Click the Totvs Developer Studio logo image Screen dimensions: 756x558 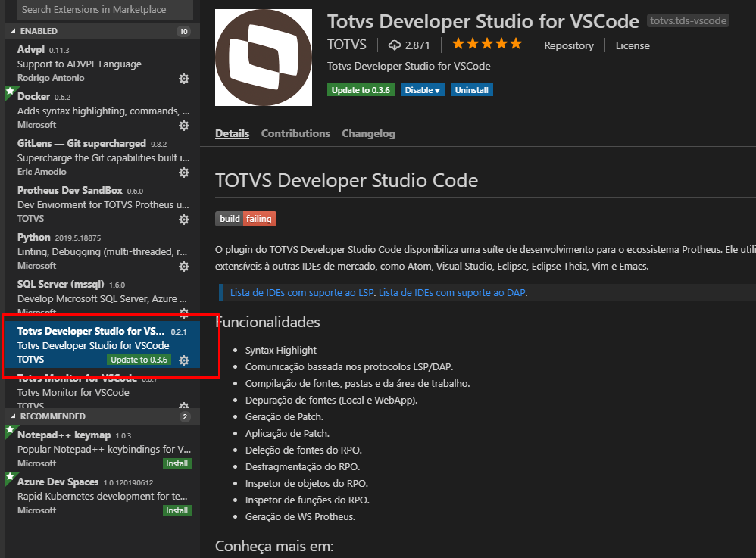[263, 57]
